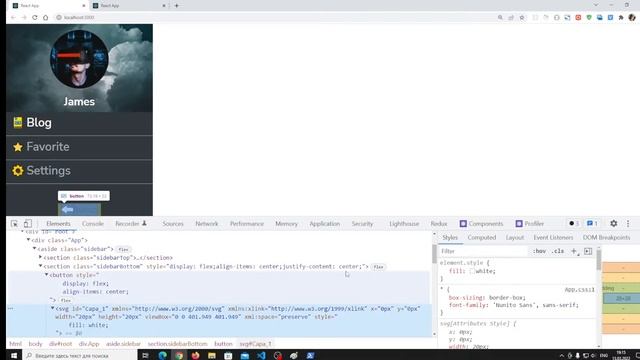Open Visual Studio Code from taskbar
Viewport: 640px width, 360px height.
point(261,356)
